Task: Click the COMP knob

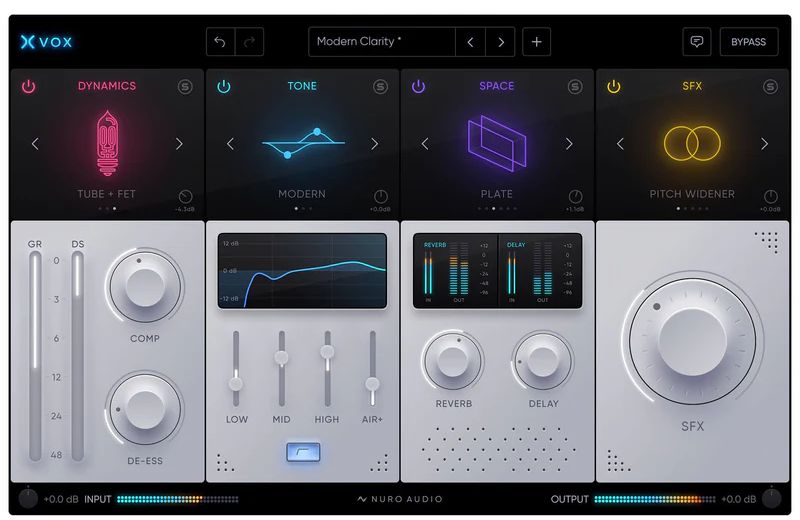Action: [145, 287]
